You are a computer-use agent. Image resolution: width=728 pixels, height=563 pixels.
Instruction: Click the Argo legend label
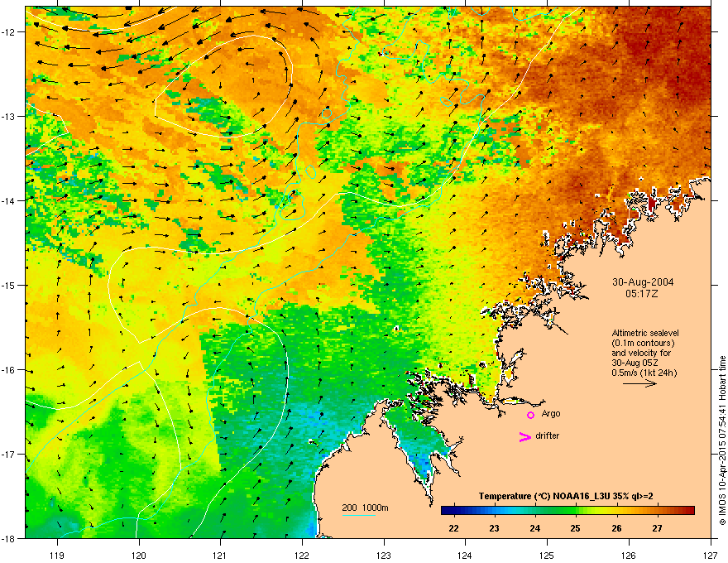coord(551,414)
